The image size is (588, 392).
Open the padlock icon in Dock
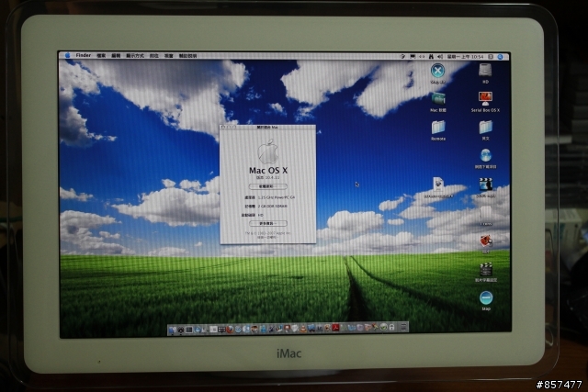(392, 327)
